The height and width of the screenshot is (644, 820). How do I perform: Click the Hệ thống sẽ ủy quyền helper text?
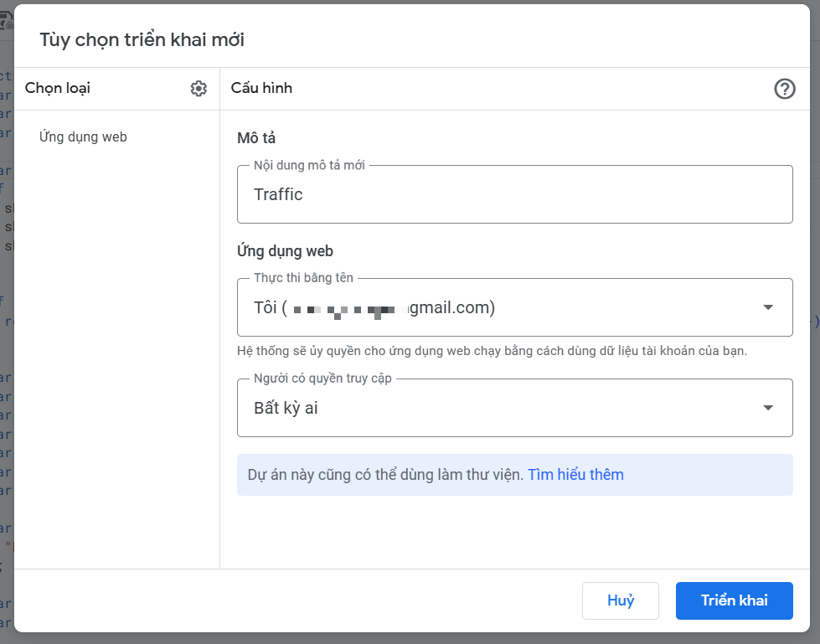point(492,351)
